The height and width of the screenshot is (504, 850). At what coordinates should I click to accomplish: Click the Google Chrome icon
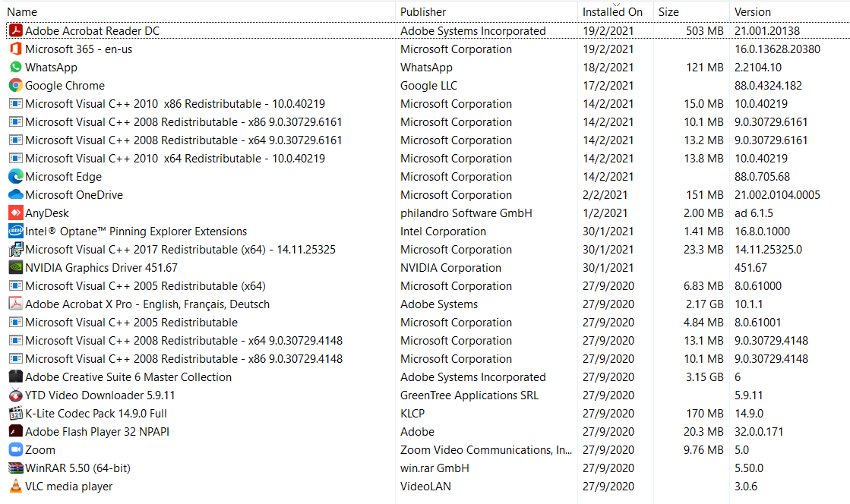(16, 86)
